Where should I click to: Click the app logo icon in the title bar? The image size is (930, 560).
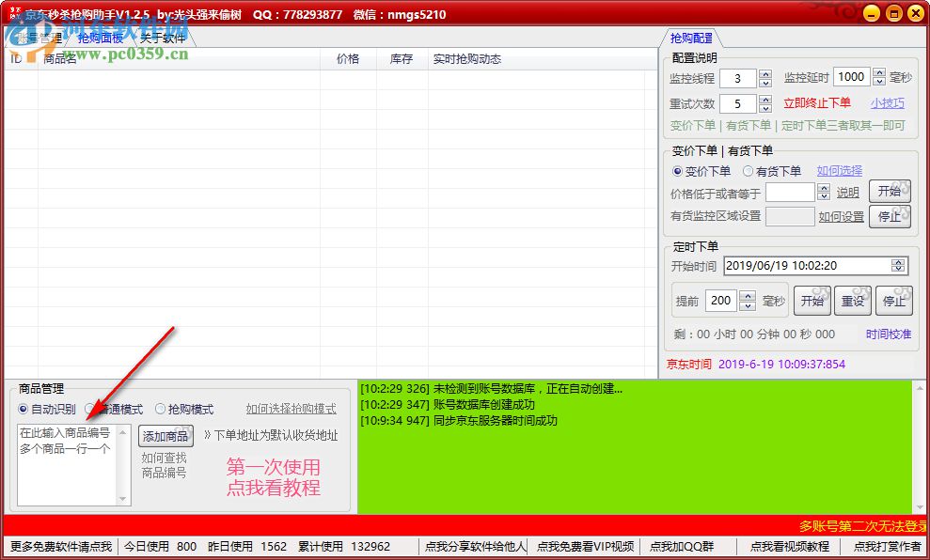(13, 12)
